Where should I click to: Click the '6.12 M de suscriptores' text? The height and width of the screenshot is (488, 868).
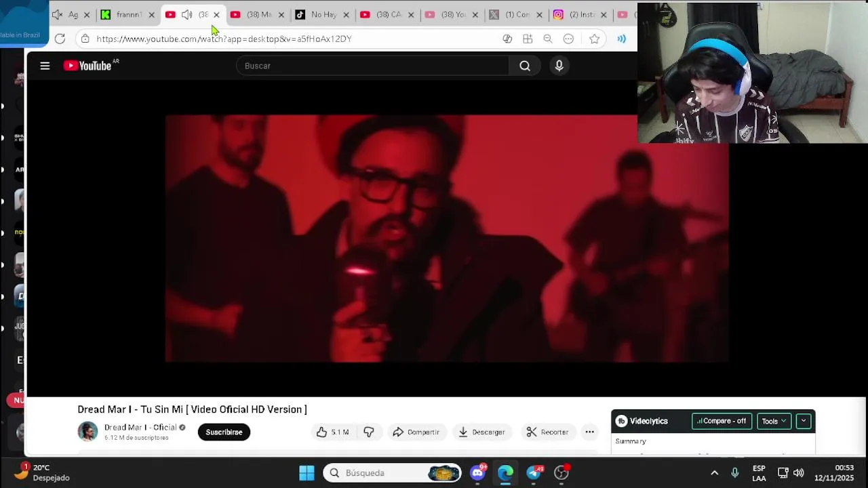coord(136,438)
